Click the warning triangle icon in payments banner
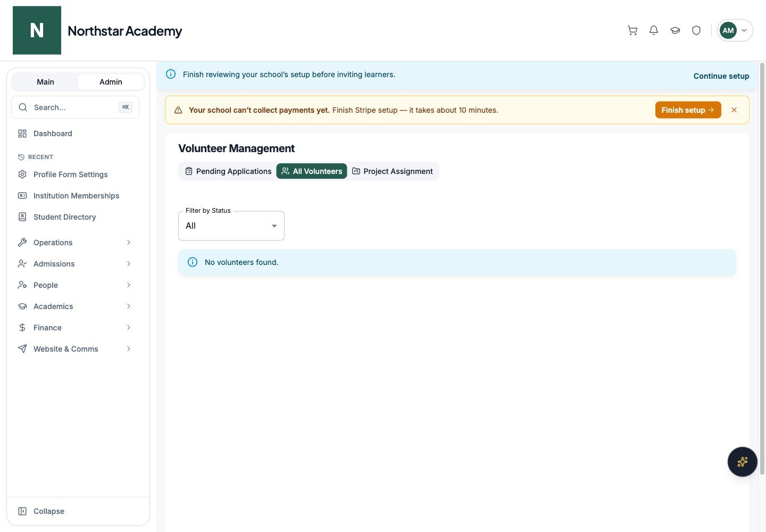Screen dimensions: 766x532 point(178,110)
